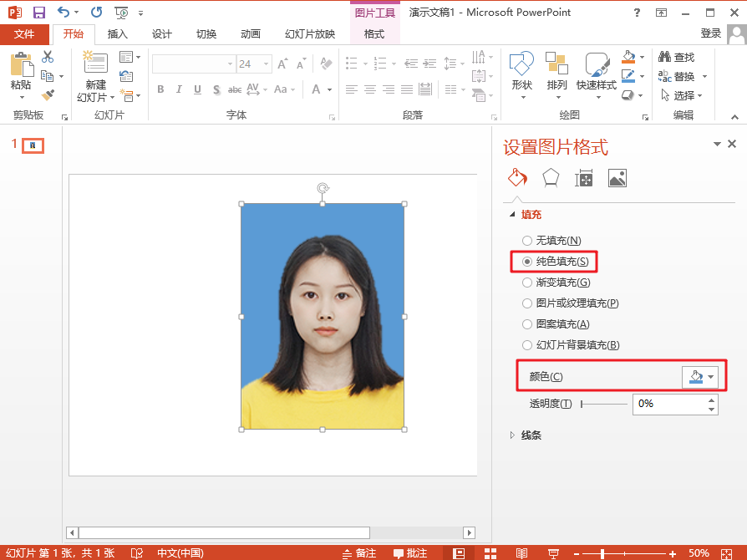Open Quick Styles icon
Viewport: 747px width, 560px height.
[x=597, y=64]
